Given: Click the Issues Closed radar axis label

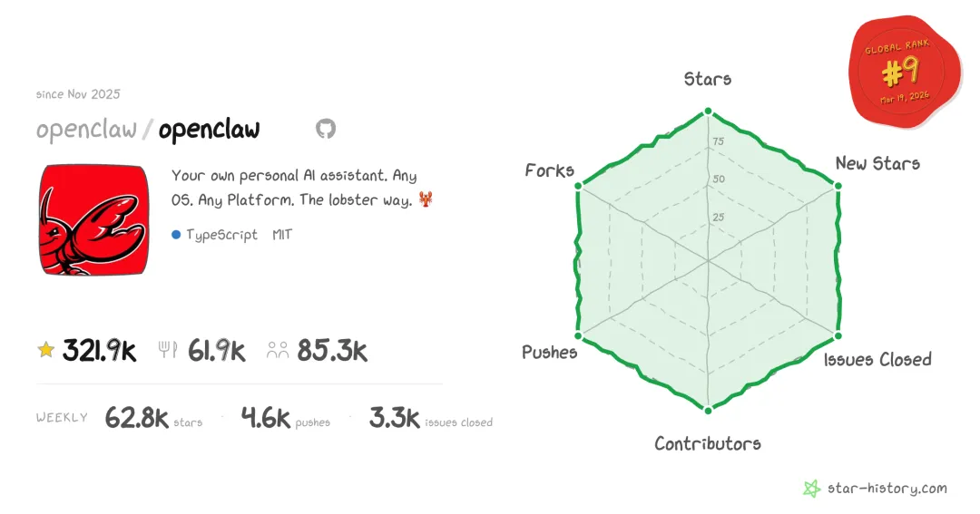Looking at the screenshot, I should click(877, 360).
